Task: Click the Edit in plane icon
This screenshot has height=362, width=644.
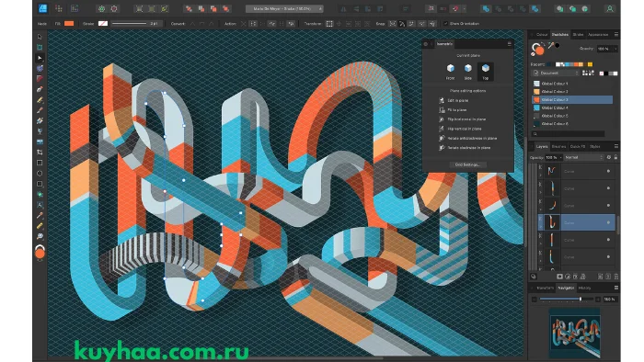Action: 442,100
